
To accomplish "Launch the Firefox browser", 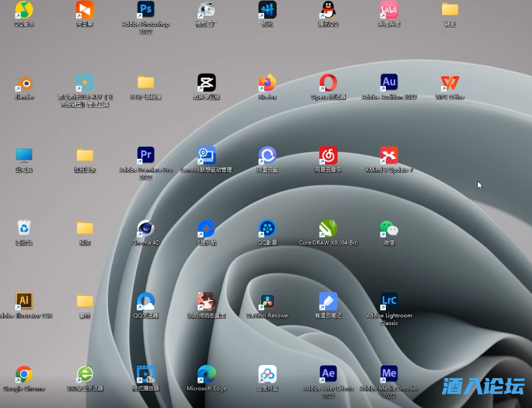I will pos(267,82).
